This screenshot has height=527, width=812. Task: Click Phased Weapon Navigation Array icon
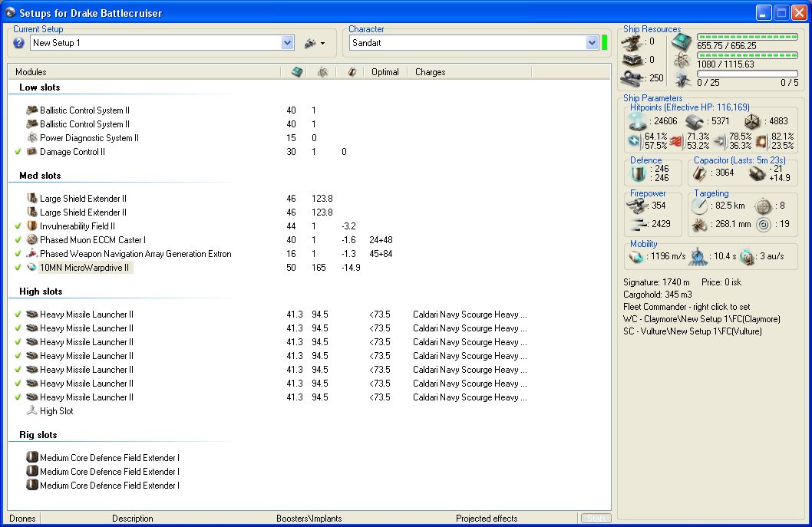point(32,253)
